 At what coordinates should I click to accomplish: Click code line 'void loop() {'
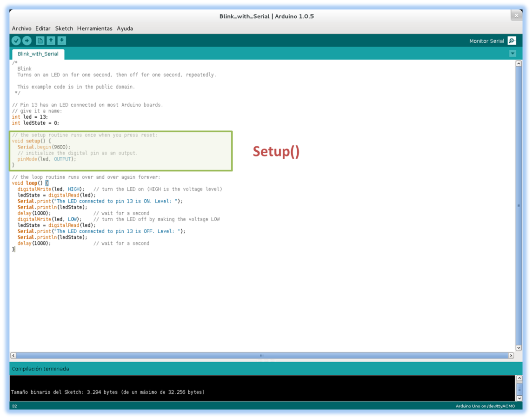click(x=30, y=183)
